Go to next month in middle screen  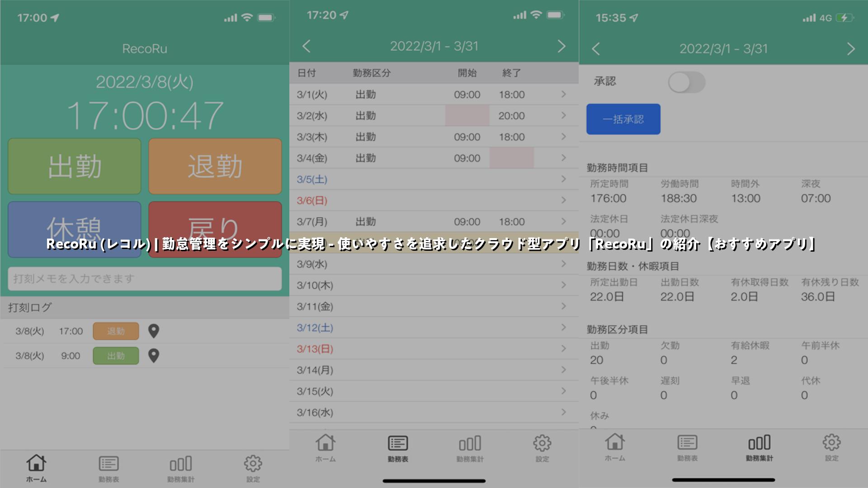coord(561,46)
